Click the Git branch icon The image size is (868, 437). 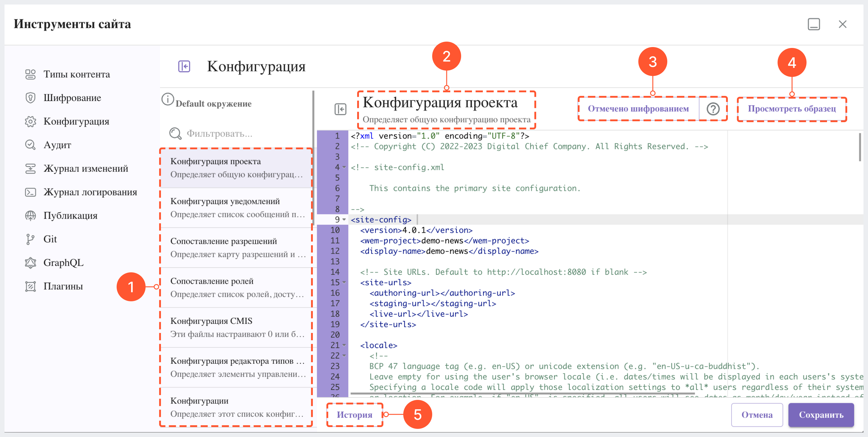30,239
